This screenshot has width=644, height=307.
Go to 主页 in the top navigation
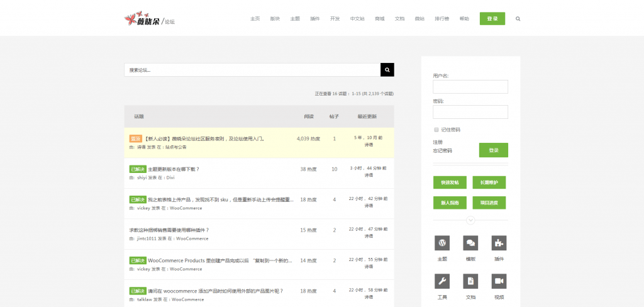pos(255,18)
